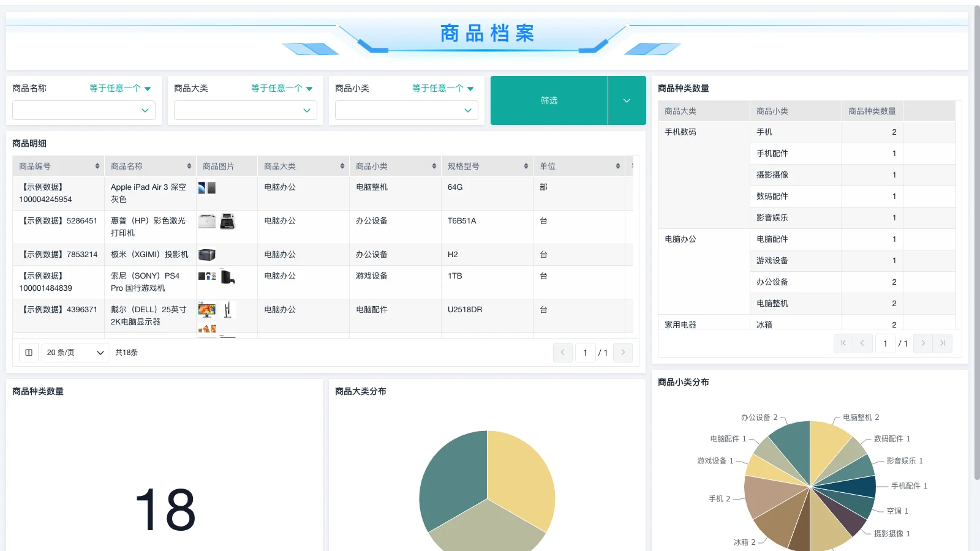
Task: Click the 筛选 filter button
Action: click(549, 100)
